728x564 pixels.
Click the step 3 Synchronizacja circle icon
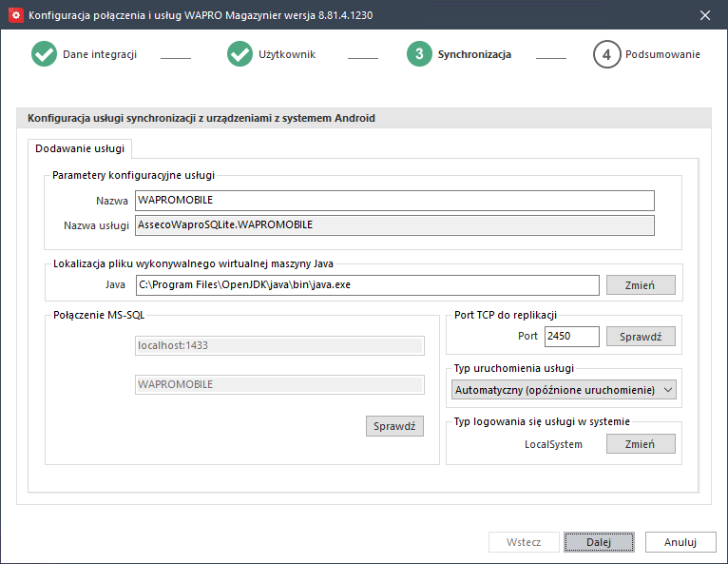click(x=419, y=54)
